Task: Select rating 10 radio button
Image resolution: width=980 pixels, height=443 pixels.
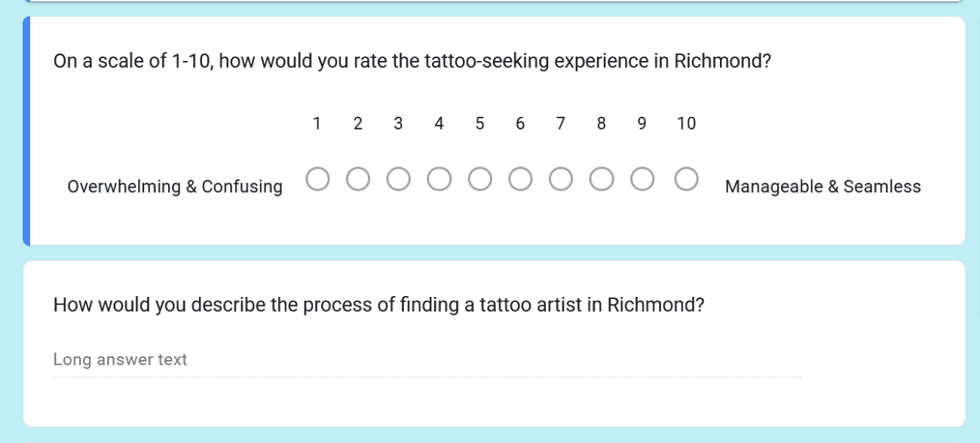Action: point(686,179)
